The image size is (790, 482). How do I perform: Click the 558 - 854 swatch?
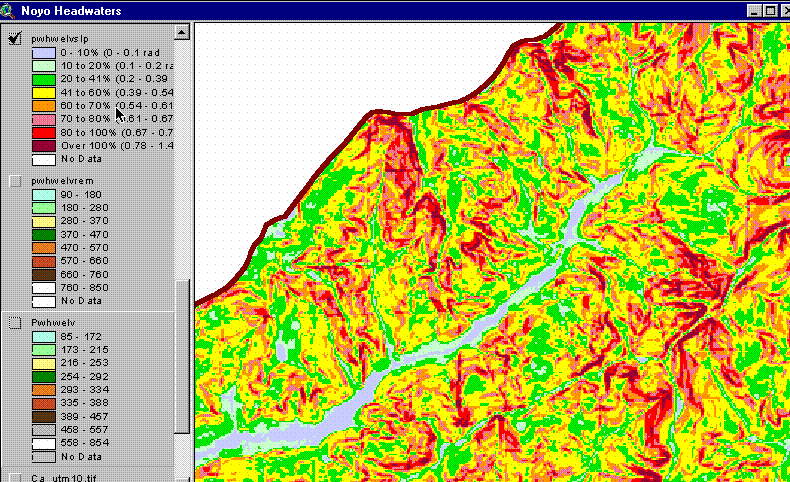click(44, 443)
